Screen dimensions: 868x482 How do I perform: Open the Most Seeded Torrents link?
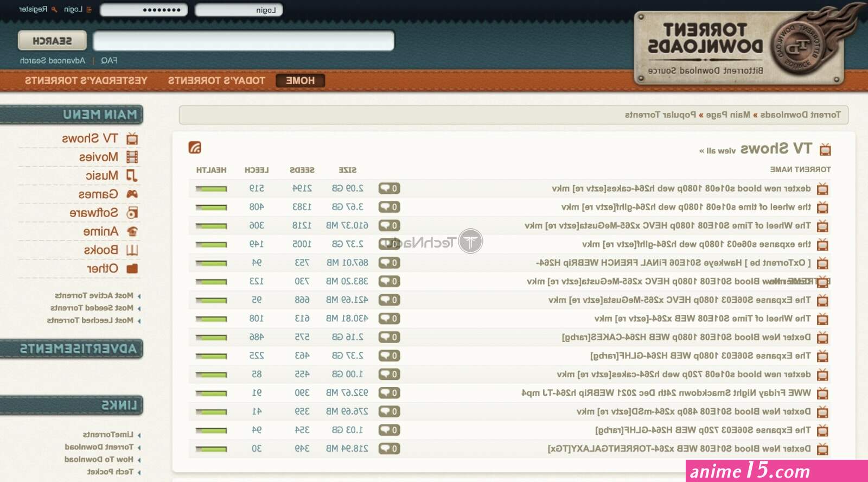coord(92,308)
